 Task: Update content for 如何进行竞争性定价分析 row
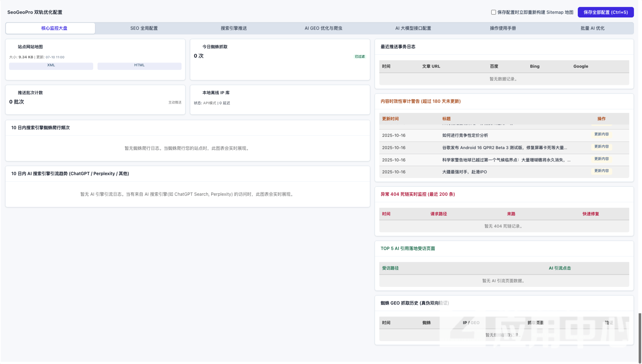click(601, 134)
